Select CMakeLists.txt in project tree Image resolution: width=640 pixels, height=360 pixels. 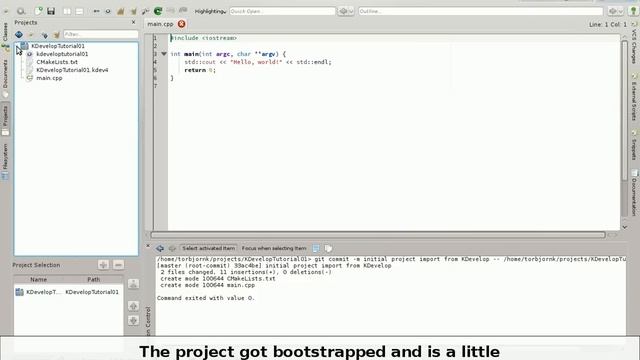pos(57,62)
